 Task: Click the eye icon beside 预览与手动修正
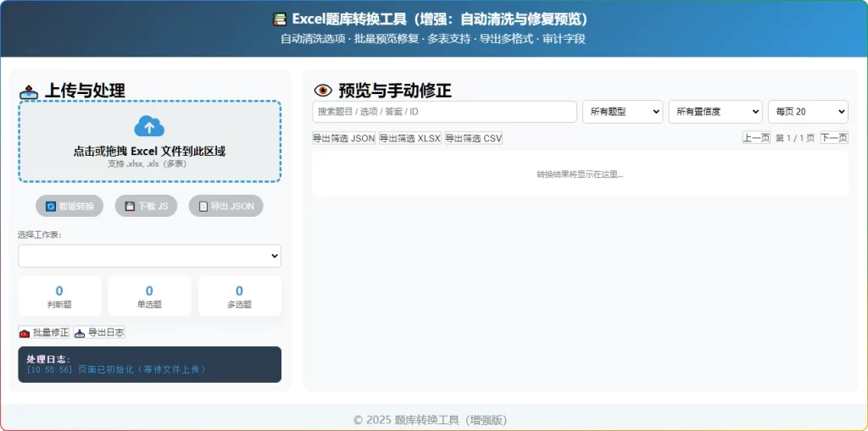pos(323,91)
